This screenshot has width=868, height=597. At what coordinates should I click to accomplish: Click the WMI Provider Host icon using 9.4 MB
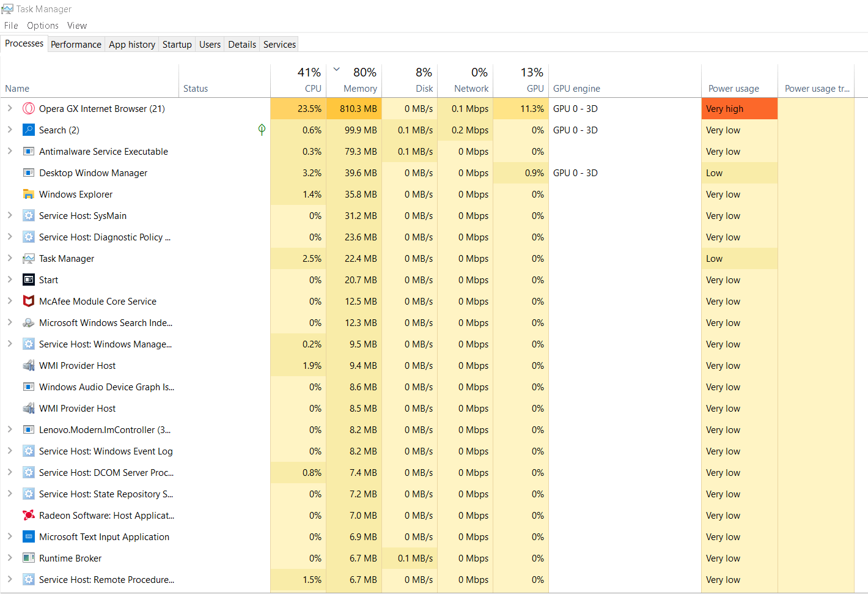tap(29, 366)
